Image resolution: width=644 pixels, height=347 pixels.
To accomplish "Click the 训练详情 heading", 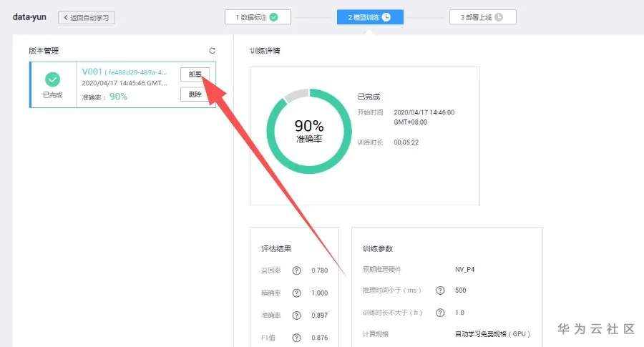I will click(x=265, y=51).
